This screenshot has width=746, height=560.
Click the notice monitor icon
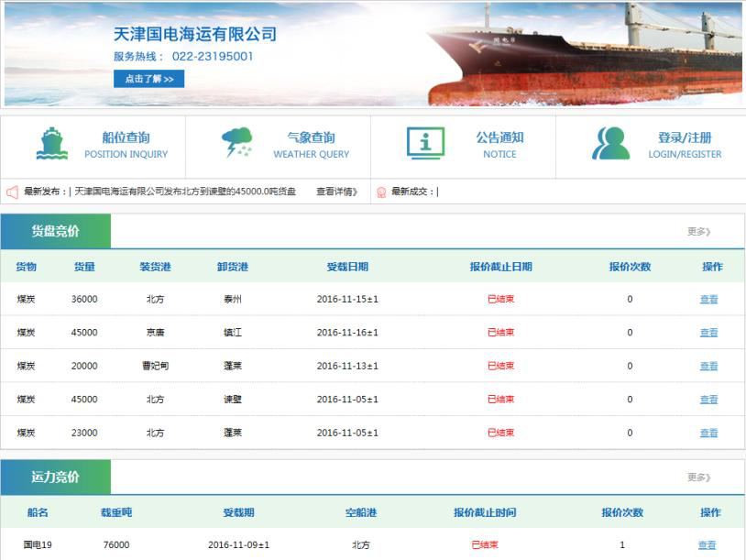tap(425, 144)
